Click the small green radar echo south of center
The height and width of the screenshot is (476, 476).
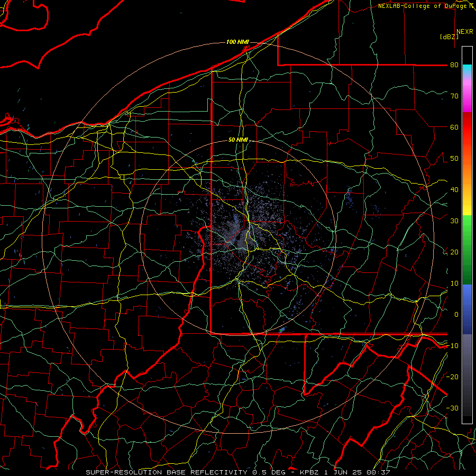click(282, 329)
